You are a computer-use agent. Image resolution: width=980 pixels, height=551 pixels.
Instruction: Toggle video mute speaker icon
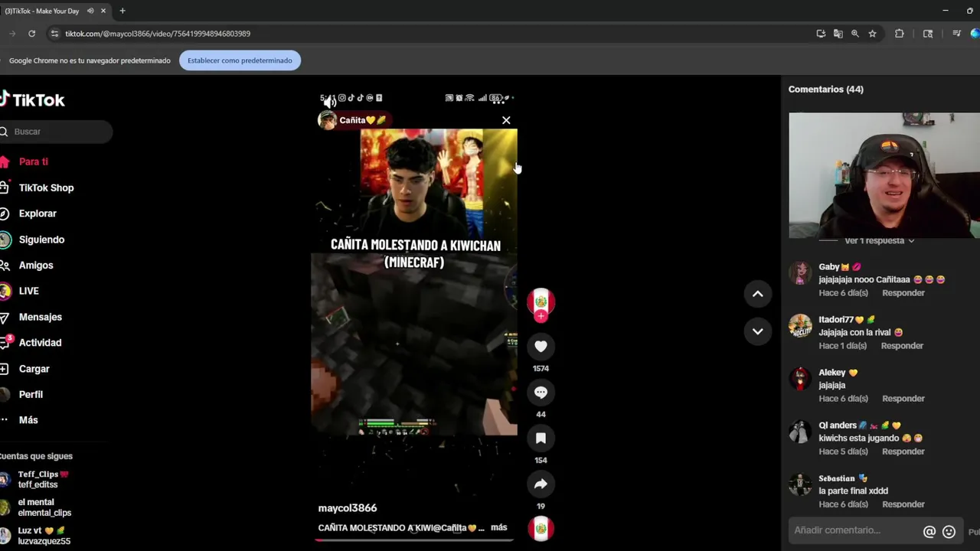coord(329,101)
